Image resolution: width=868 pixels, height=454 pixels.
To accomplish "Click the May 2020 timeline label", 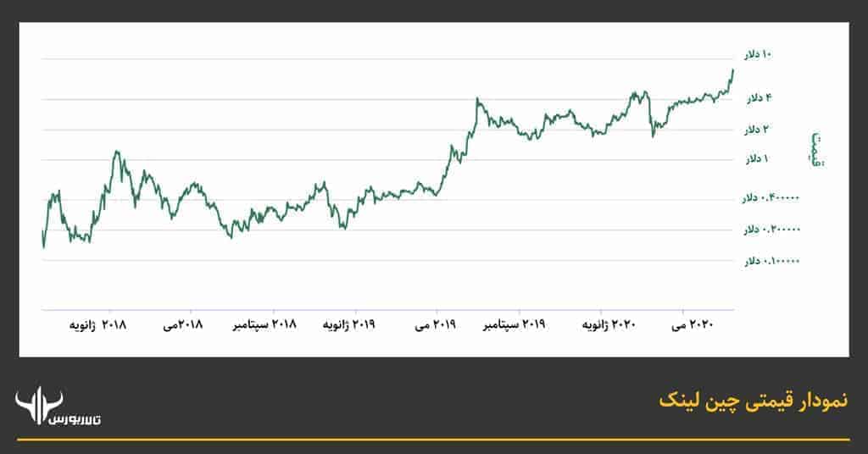I will pos(693,324).
